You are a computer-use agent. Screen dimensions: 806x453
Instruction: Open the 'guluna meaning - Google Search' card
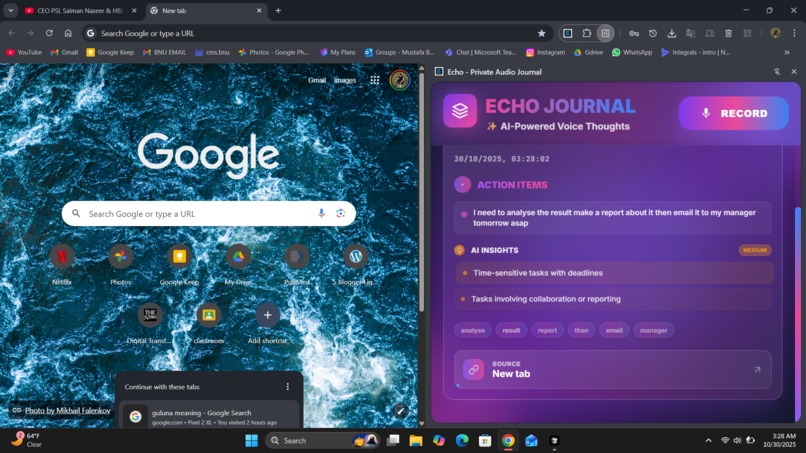(x=208, y=415)
